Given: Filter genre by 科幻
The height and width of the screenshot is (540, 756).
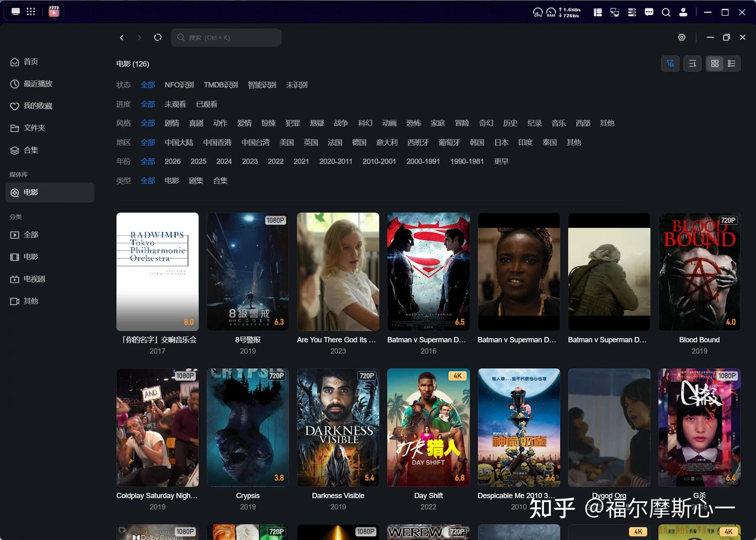Looking at the screenshot, I should click(x=365, y=123).
